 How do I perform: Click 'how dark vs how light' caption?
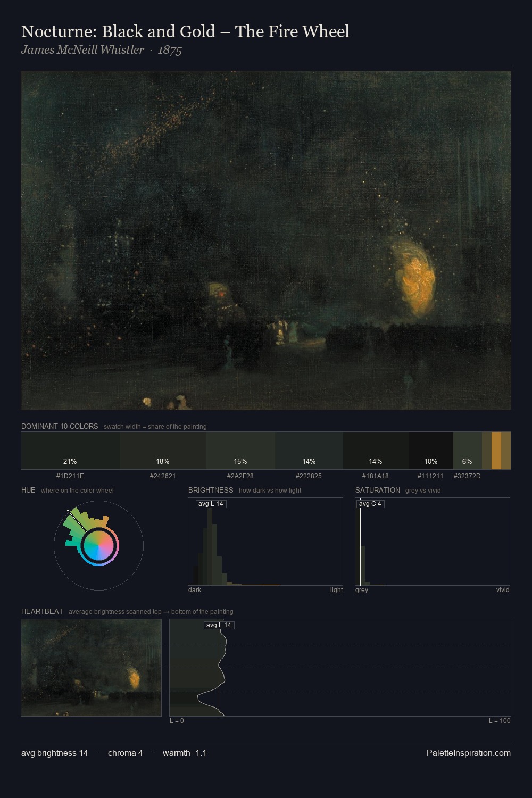(270, 491)
